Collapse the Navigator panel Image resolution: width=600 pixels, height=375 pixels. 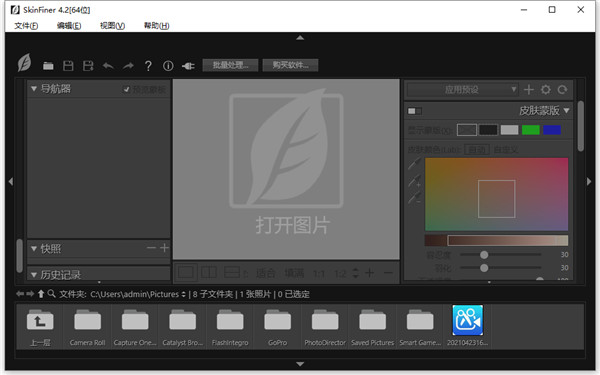[x=34, y=89]
